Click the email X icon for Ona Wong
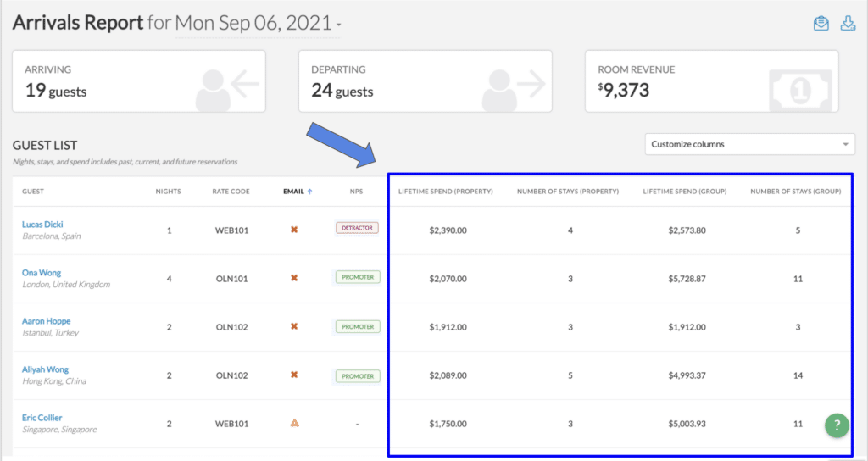Screen dimensions: 868x461 coord(294,277)
